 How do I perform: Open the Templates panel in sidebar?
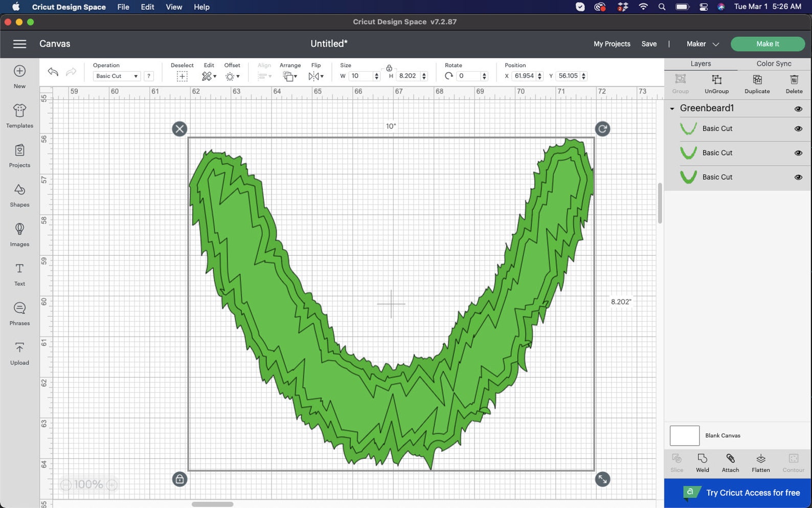(x=19, y=116)
